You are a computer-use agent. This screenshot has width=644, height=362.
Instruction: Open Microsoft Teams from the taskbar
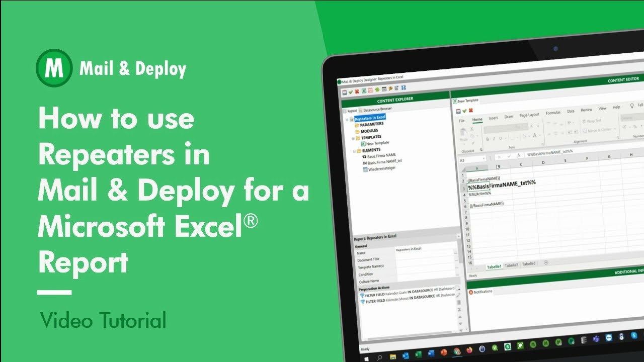coord(596,339)
